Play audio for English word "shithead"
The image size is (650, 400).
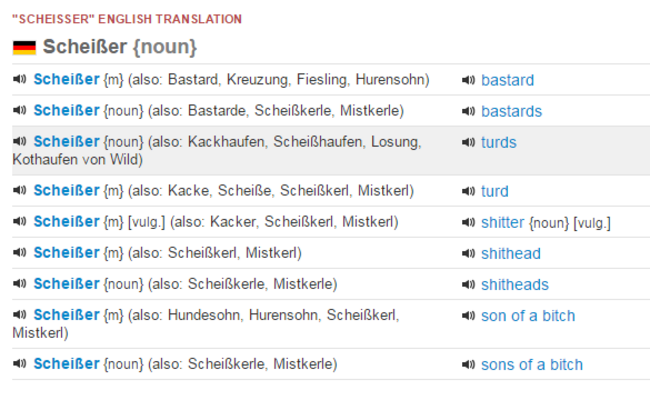[x=468, y=253]
